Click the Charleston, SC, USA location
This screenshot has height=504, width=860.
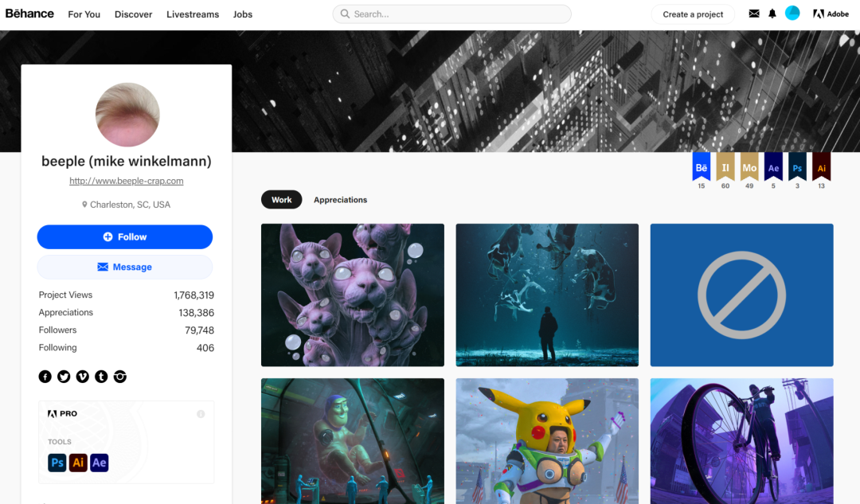point(130,205)
